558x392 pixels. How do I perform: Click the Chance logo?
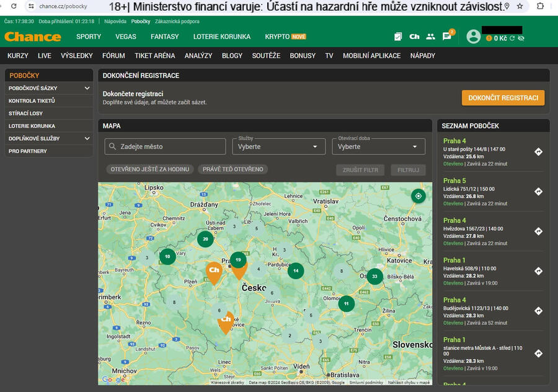point(33,37)
